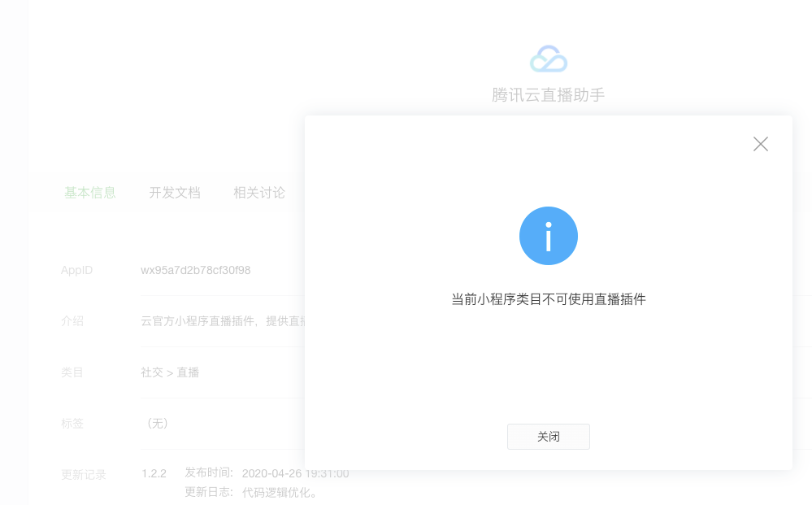Click the 关闭 button
The height and width of the screenshot is (505, 812).
[549, 437]
